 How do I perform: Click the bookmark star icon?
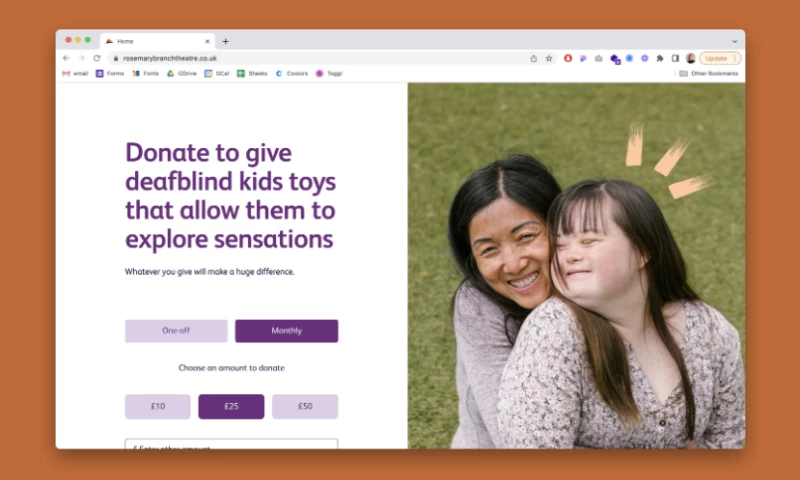point(549,59)
